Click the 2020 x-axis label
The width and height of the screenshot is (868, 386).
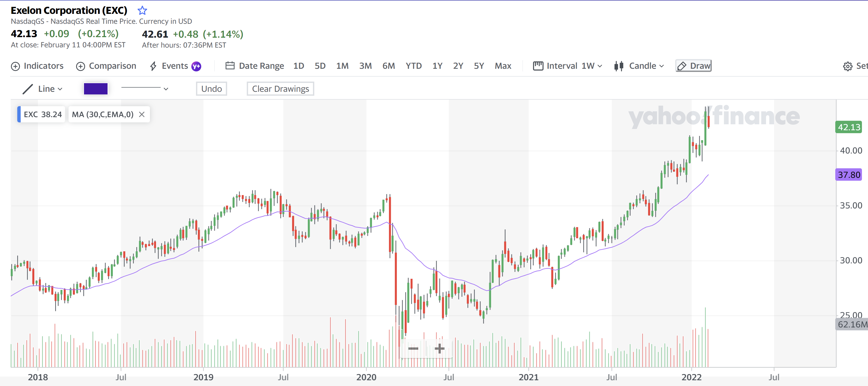tap(366, 377)
